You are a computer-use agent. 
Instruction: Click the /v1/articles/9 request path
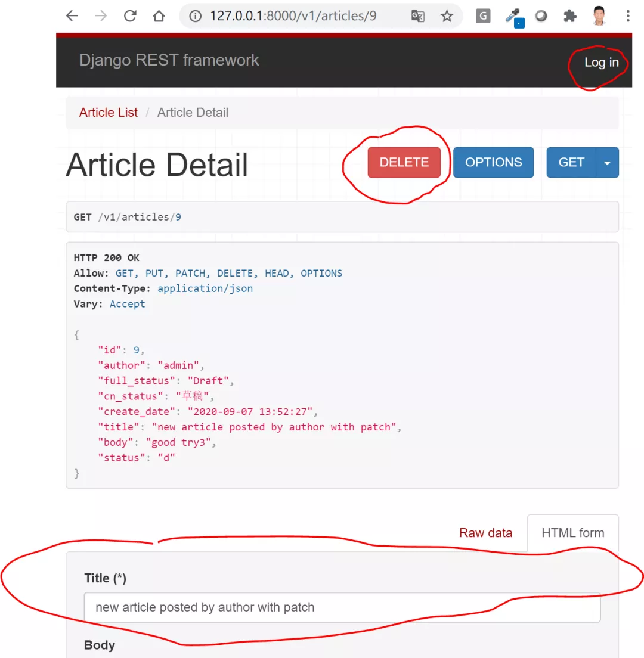[x=140, y=217]
